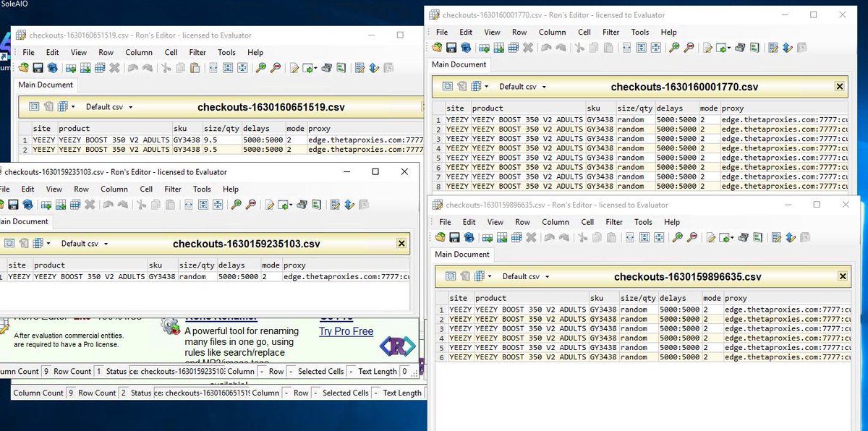Click Sort arrows icon in checkouts-1630160001770 toolbar
Screen dimensions: 868x431
point(787,47)
